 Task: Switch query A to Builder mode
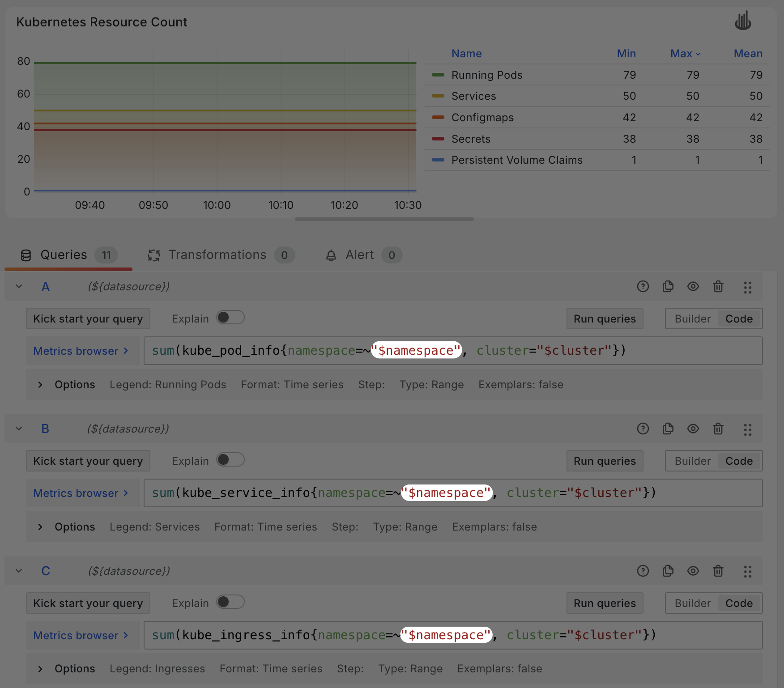click(x=693, y=319)
